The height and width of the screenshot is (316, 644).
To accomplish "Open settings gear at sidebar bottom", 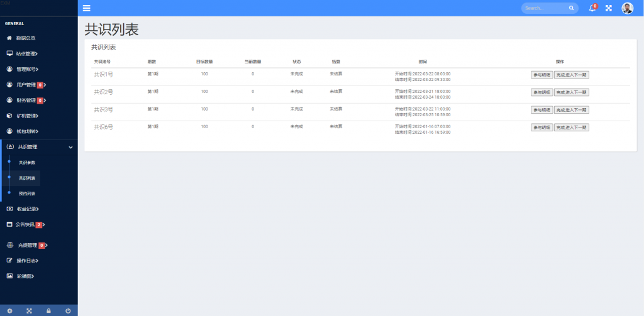I will click(x=9, y=310).
